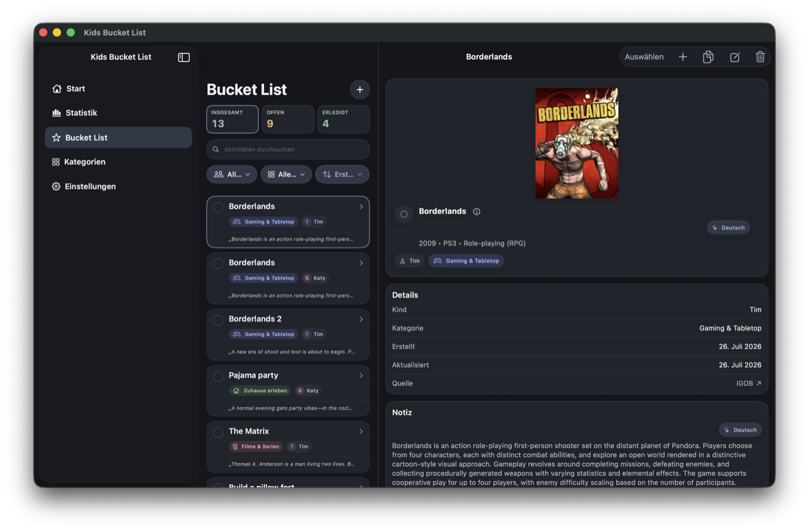Viewport: 809px width, 532px height.
Task: Click the info icon next to Borderlands title
Action: (x=477, y=212)
